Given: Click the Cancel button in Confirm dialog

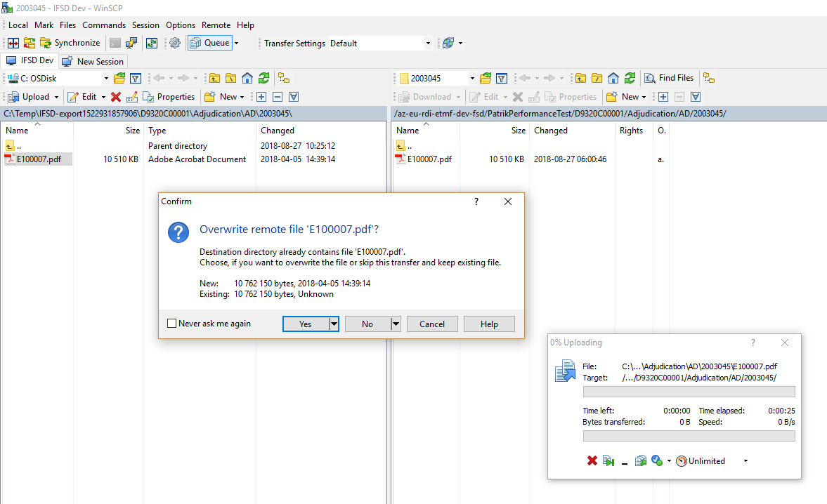Looking at the screenshot, I should [432, 324].
